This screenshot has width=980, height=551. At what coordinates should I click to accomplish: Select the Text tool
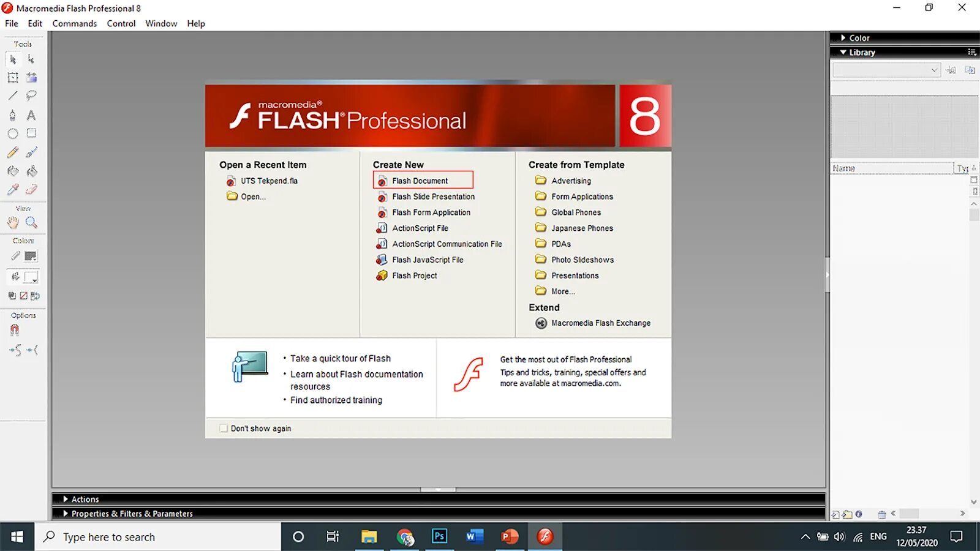point(31,115)
